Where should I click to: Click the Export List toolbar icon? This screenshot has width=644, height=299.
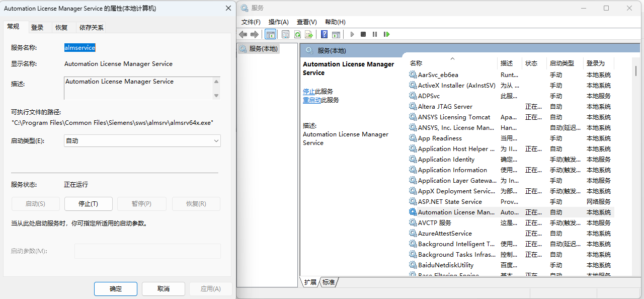[x=309, y=34]
